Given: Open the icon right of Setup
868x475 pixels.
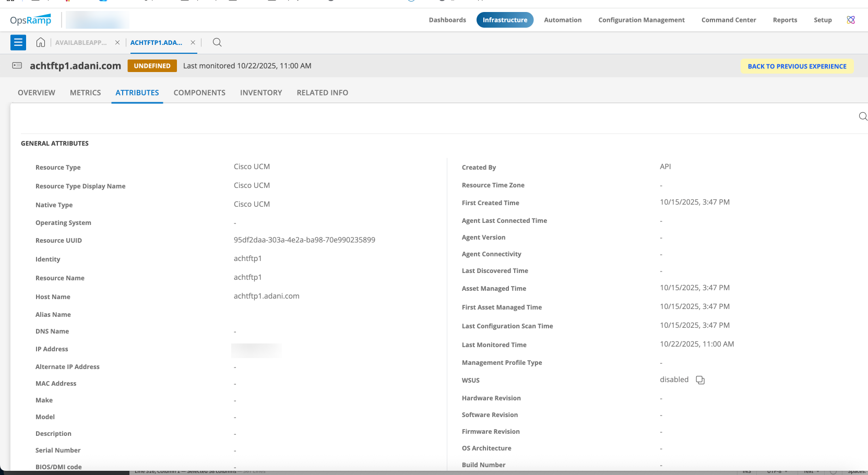Looking at the screenshot, I should [851, 20].
